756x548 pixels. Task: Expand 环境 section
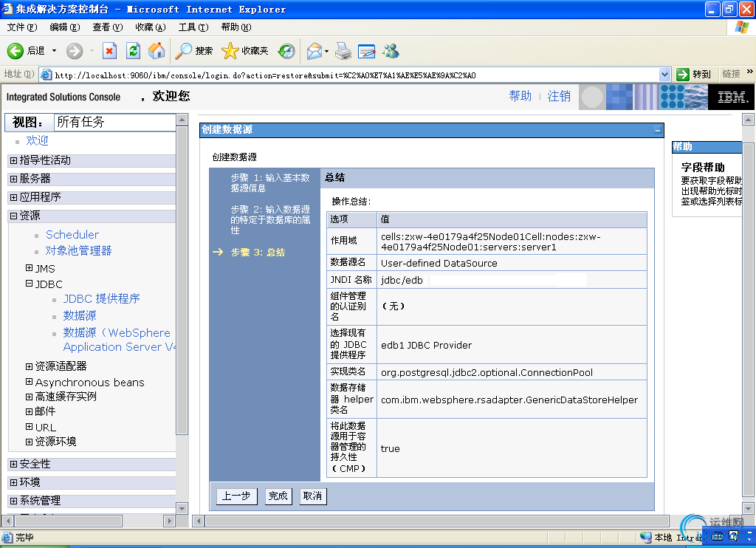pos(13,482)
